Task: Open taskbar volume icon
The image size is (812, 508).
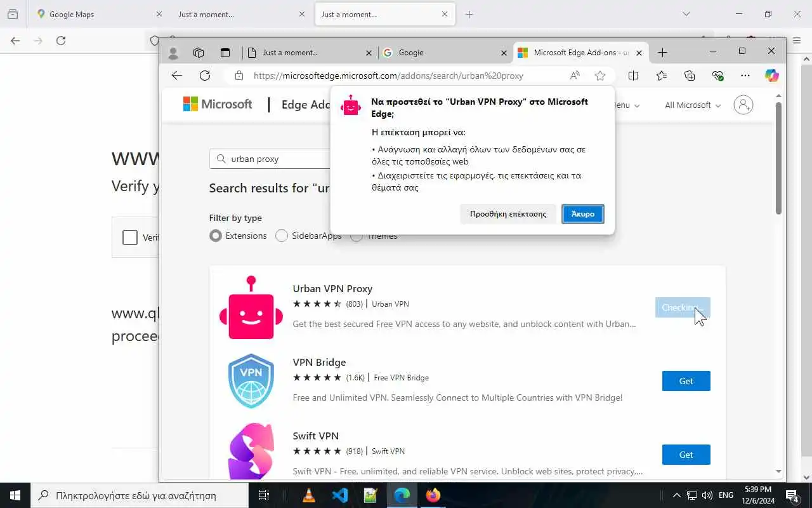Action: coord(707,495)
